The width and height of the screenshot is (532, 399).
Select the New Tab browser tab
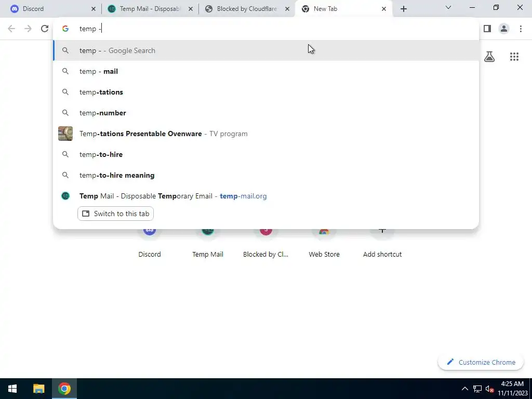coord(343,9)
